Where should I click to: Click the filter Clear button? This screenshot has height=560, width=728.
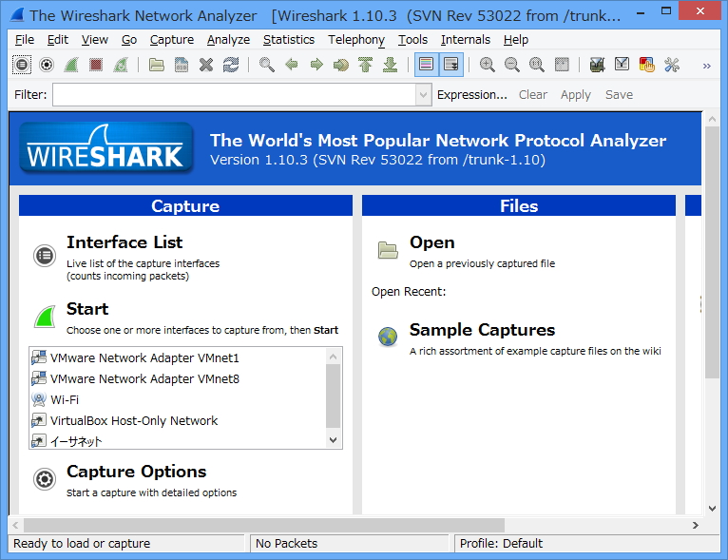[533, 95]
